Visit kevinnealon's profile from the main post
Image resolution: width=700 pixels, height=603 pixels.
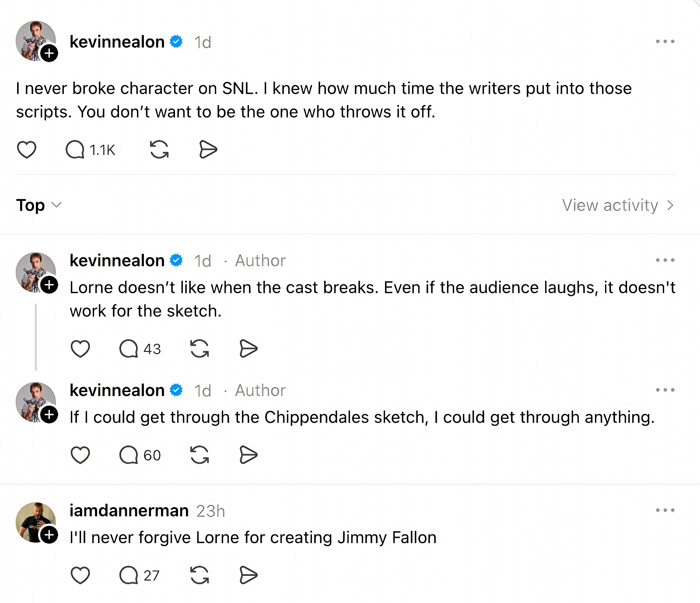point(117,42)
